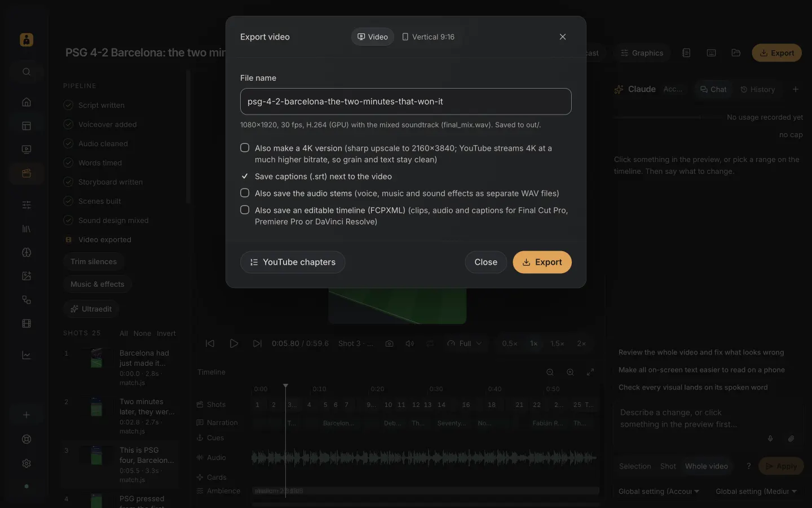Switch to the History tab

click(757, 89)
